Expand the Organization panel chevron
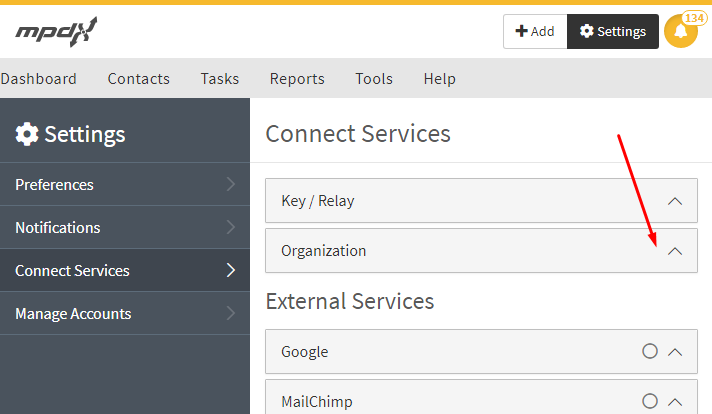 675,251
